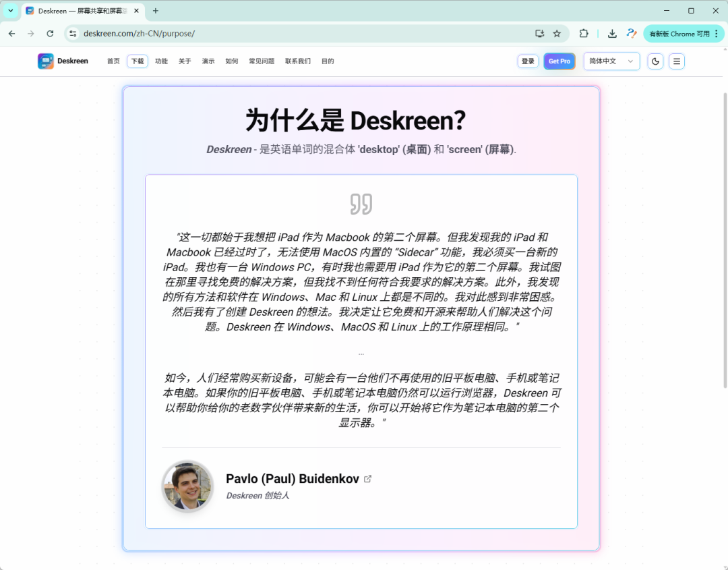The width and height of the screenshot is (728, 570).
Task: Click the Deskreen logo icon
Action: (46, 61)
